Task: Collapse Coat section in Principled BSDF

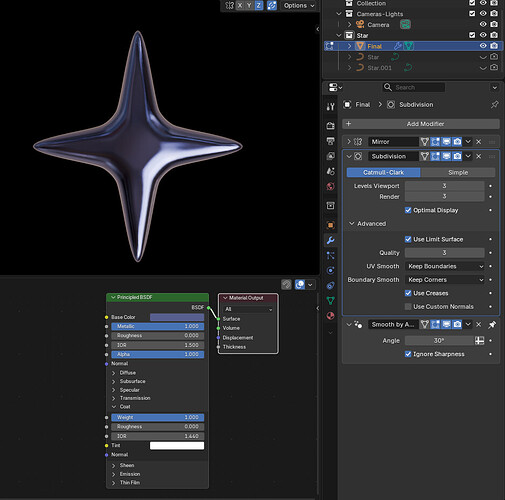Action: tap(114, 407)
